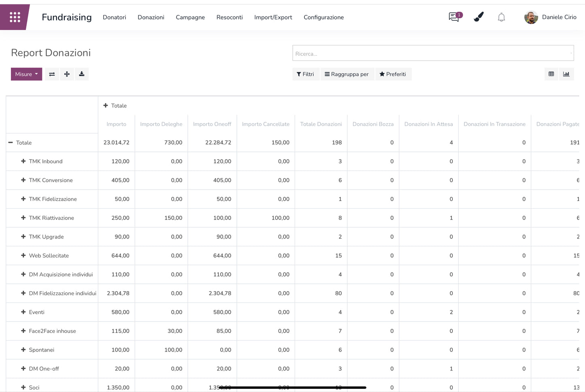Image resolution: width=585 pixels, height=392 pixels.
Task: Open the Donatori menu
Action: 114,17
